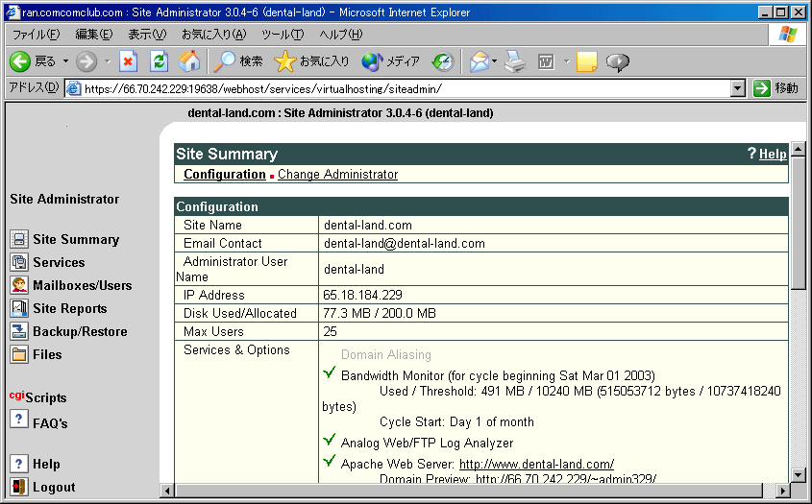Click the dental-land@dental-land.com email value

[x=405, y=243]
